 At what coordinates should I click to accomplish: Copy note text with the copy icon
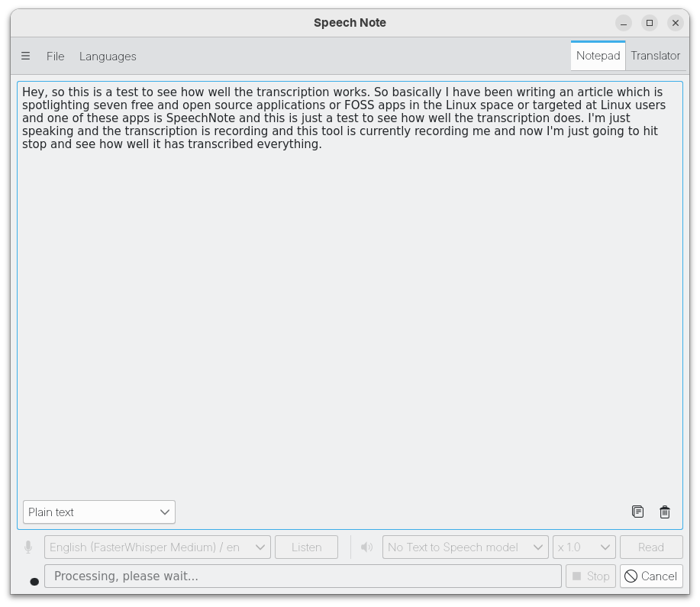[x=637, y=512]
